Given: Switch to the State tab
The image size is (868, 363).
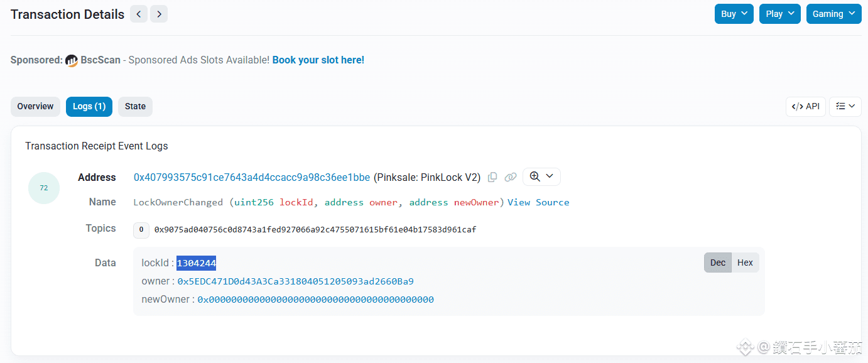Looking at the screenshot, I should tap(135, 106).
